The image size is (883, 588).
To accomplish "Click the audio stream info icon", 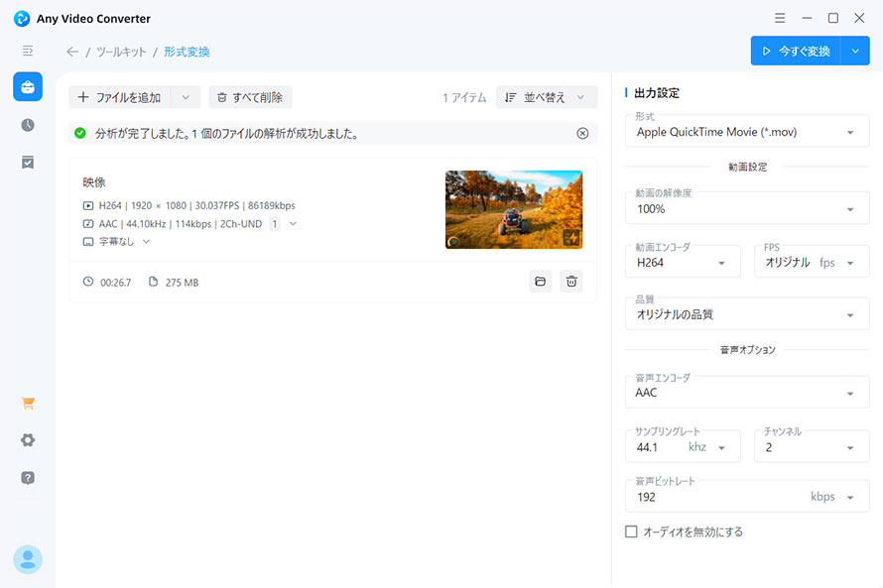I will tap(88, 224).
